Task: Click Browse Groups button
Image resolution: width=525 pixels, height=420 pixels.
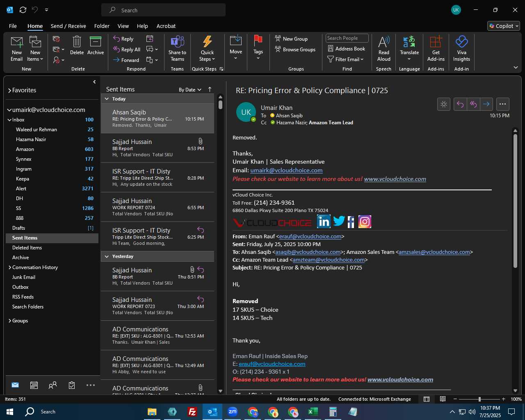Action: pos(295,49)
